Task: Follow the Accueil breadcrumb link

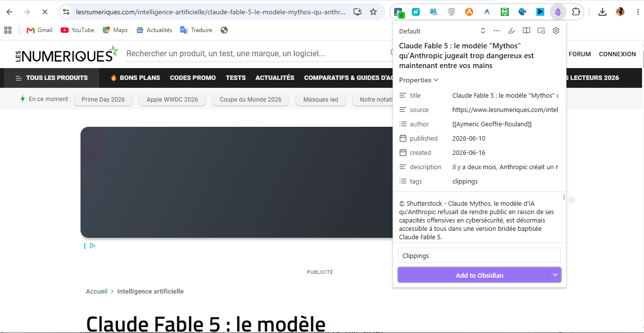Action: [x=97, y=292]
